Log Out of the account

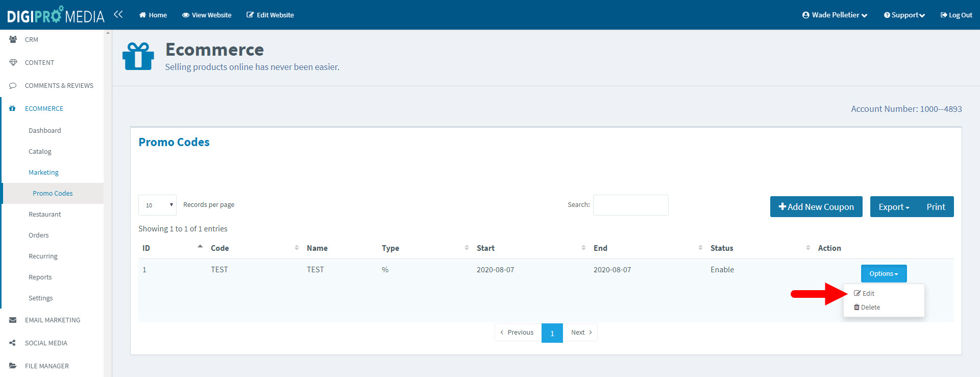[x=957, y=15]
